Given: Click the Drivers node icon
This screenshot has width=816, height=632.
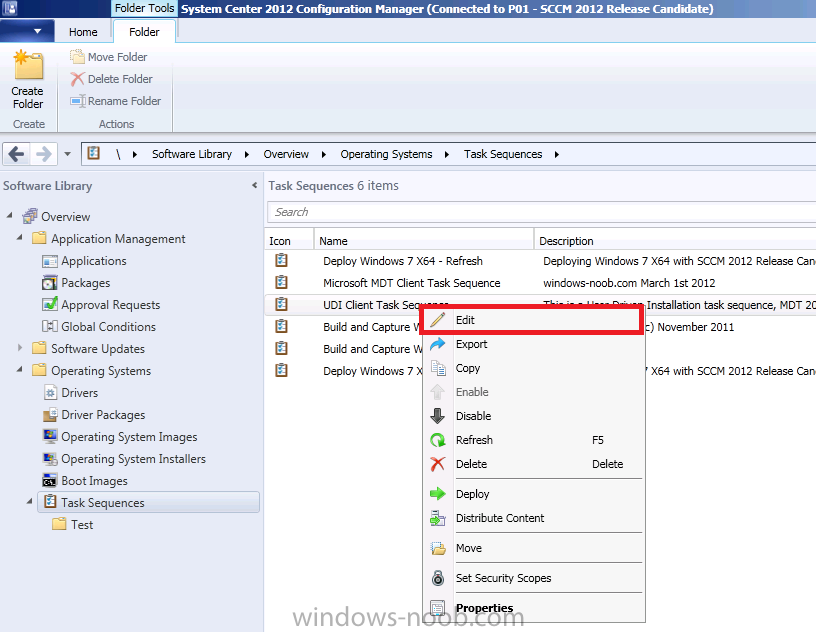Looking at the screenshot, I should [x=50, y=393].
